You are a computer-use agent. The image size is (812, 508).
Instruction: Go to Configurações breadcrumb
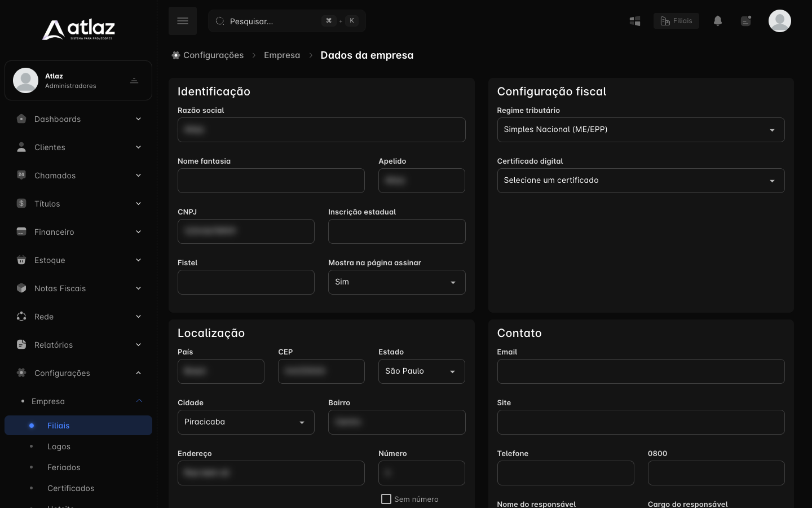tap(208, 55)
